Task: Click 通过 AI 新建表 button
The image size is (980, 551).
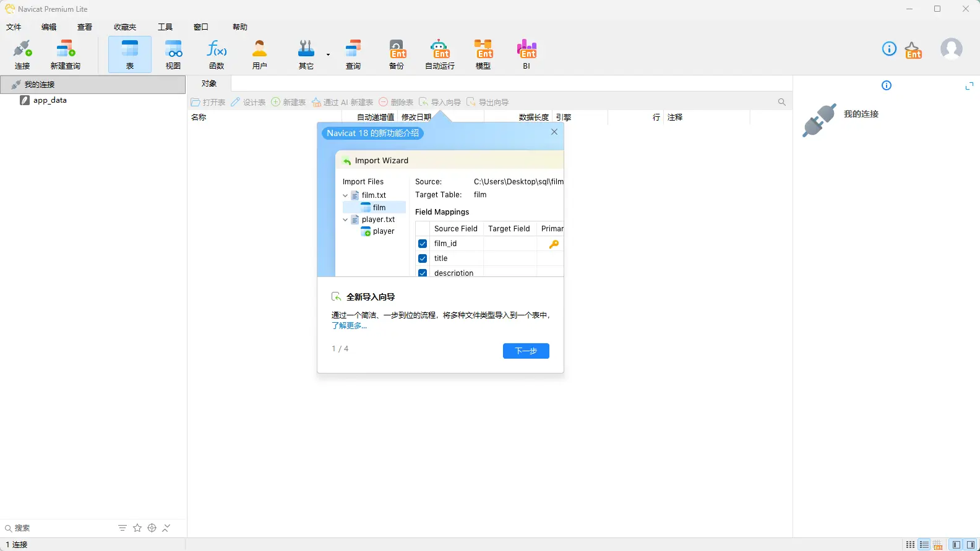Action: coord(343,102)
